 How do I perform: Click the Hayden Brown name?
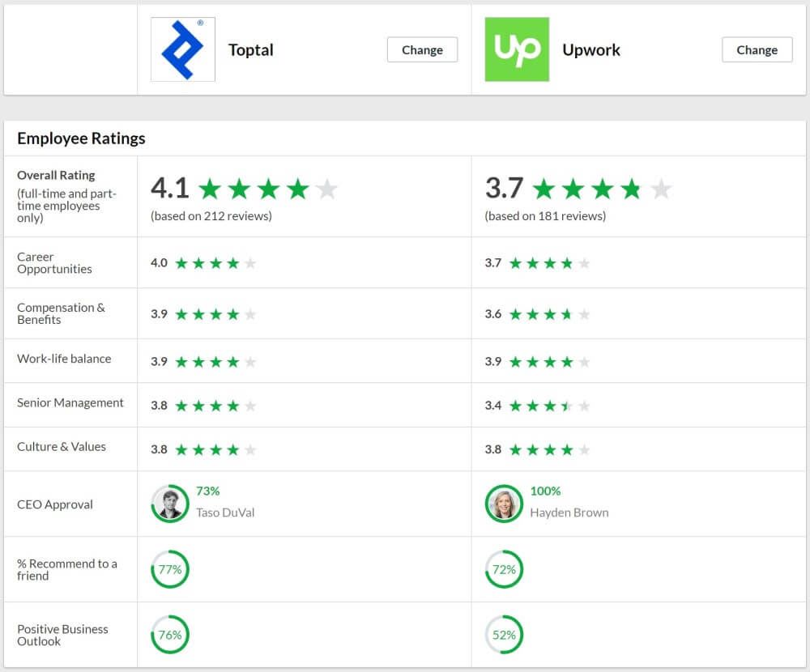coord(569,513)
